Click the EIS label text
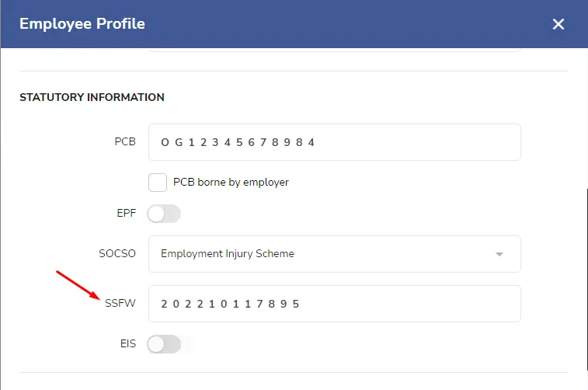The height and width of the screenshot is (390, 588). [128, 343]
